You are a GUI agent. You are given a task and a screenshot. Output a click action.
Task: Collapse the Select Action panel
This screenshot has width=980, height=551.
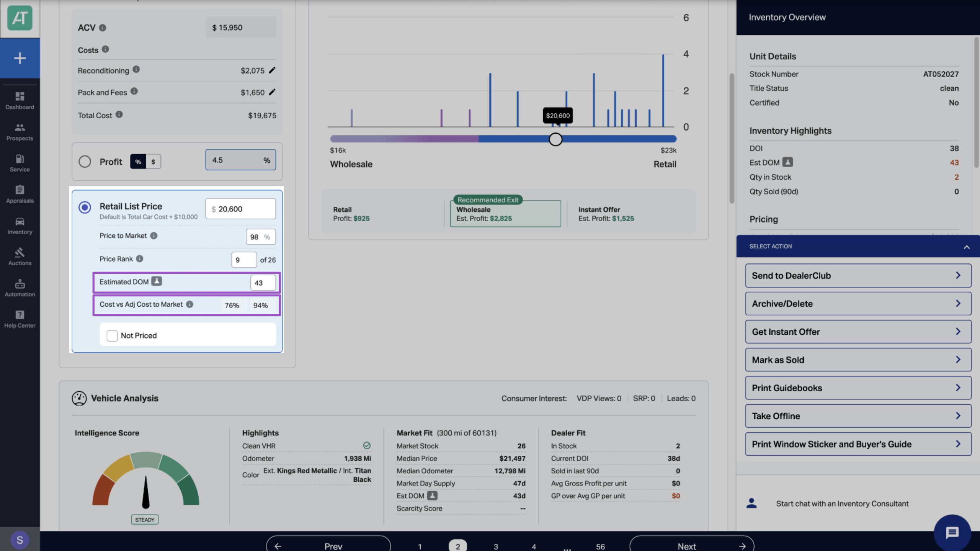pos(967,247)
